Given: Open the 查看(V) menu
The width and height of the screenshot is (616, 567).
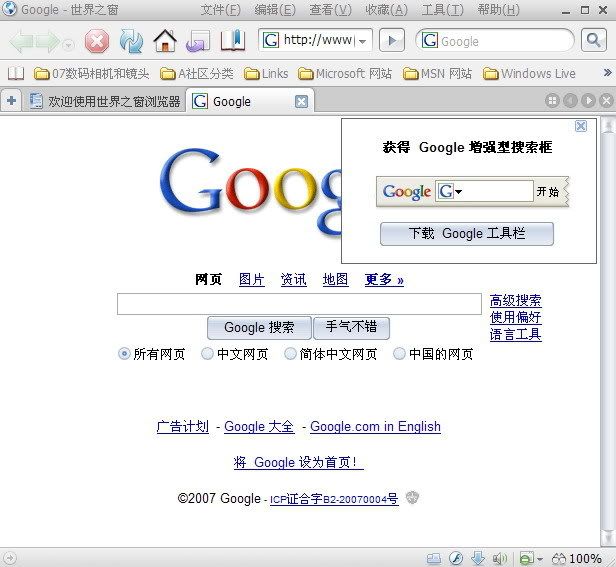Looking at the screenshot, I should pos(330,9).
